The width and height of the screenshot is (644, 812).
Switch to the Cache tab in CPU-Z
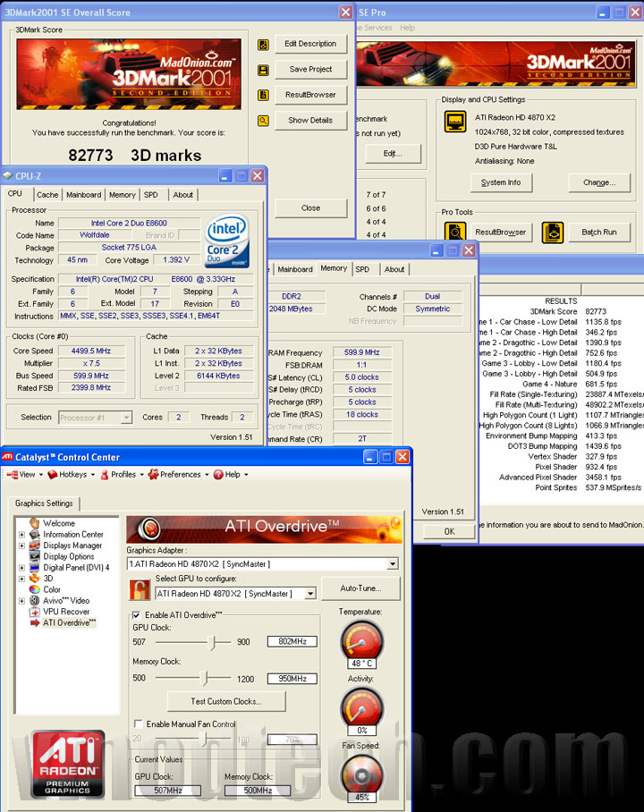tap(47, 195)
